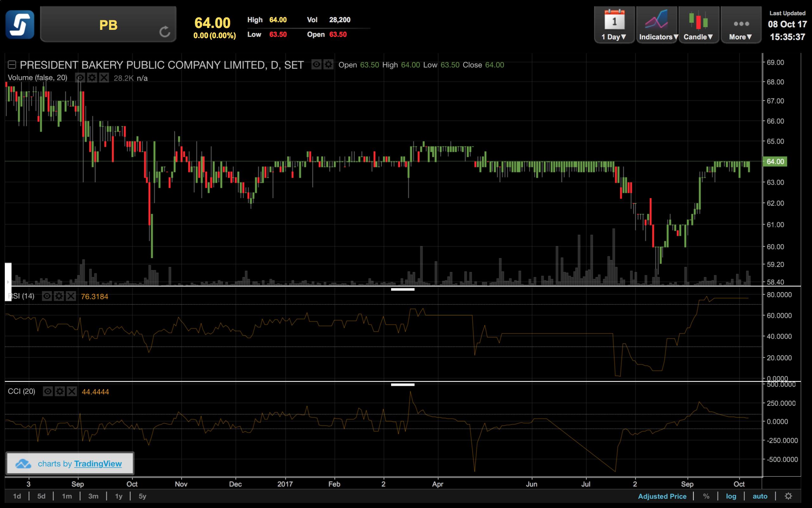Remove the CCI (20) indicator
This screenshot has height=508, width=812.
click(x=72, y=391)
